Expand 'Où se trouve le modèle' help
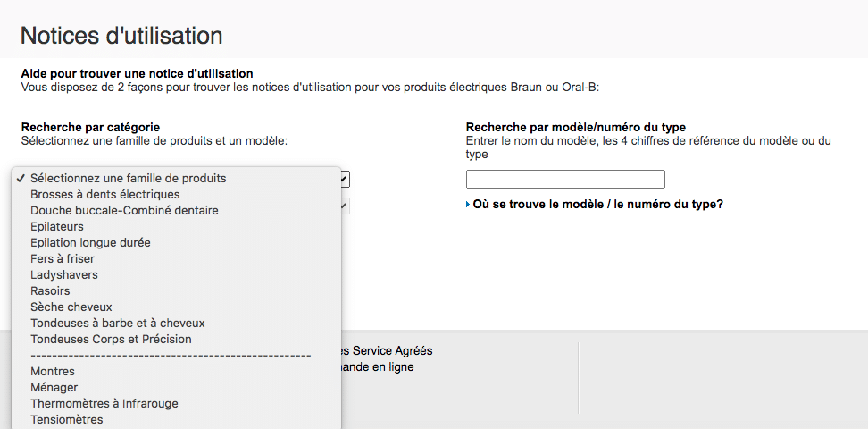 (x=597, y=204)
